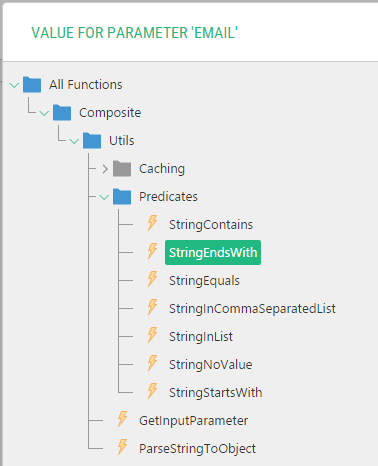Click the gray Caching folder icon

[122, 168]
